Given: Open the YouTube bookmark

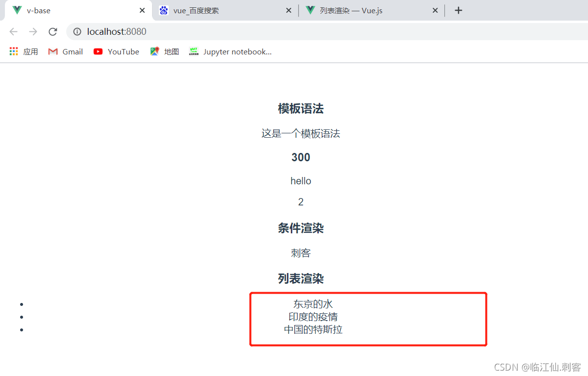Looking at the screenshot, I should (116, 52).
